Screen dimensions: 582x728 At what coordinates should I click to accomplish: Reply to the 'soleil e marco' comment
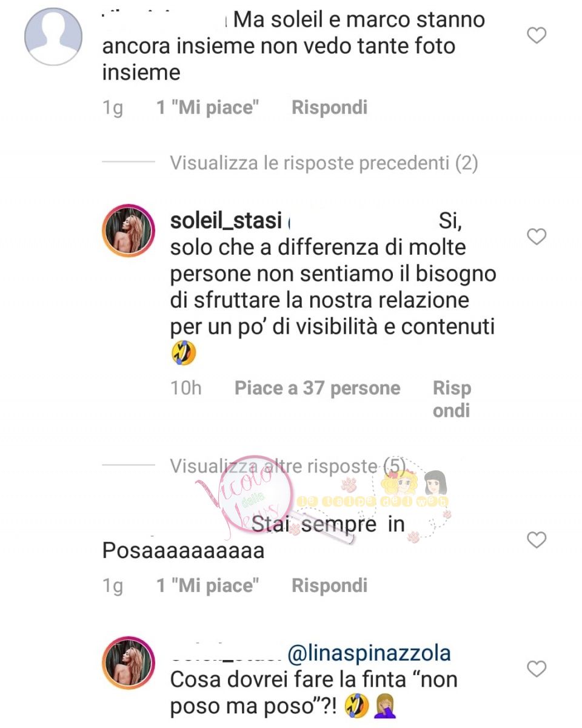tap(329, 107)
